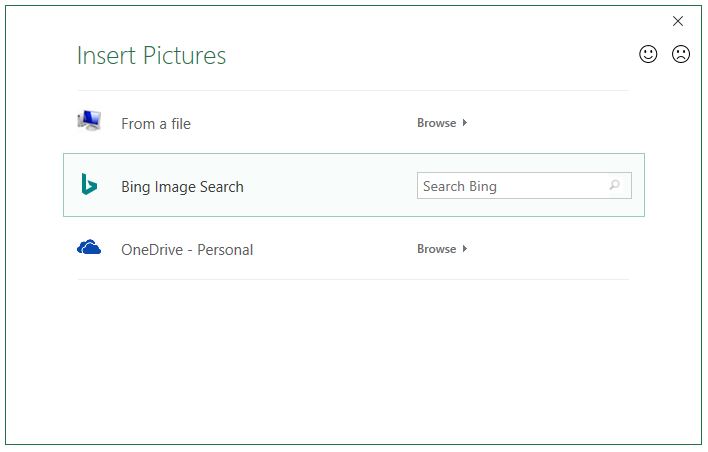Screen dimensions: 708x452
Task: Focus the Search Bing text field
Action: pos(510,186)
